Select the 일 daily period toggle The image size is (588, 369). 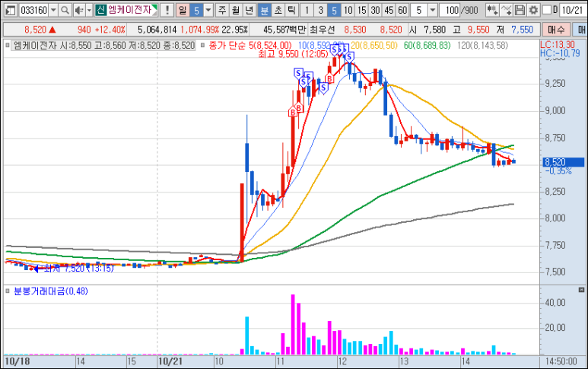pyautogui.click(x=183, y=10)
